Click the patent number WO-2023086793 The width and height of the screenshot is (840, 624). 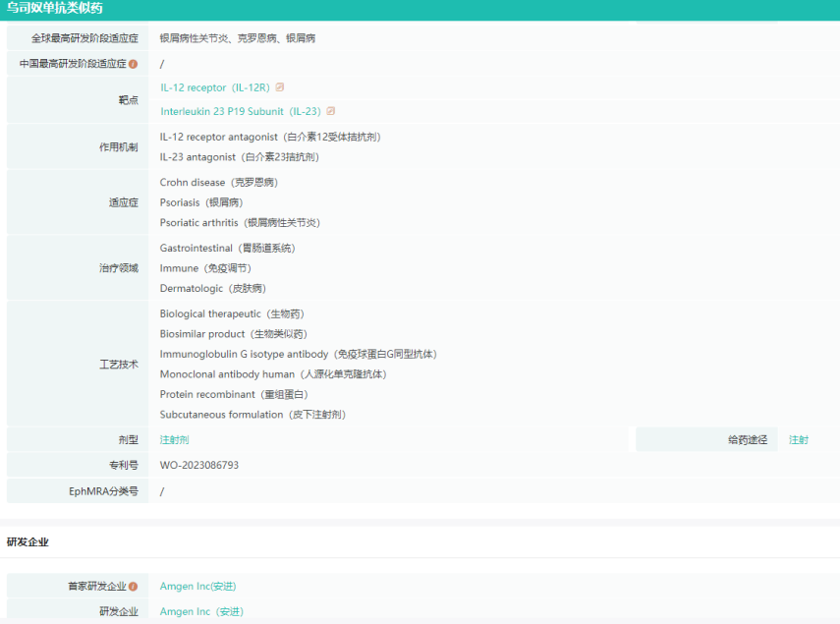(199, 465)
